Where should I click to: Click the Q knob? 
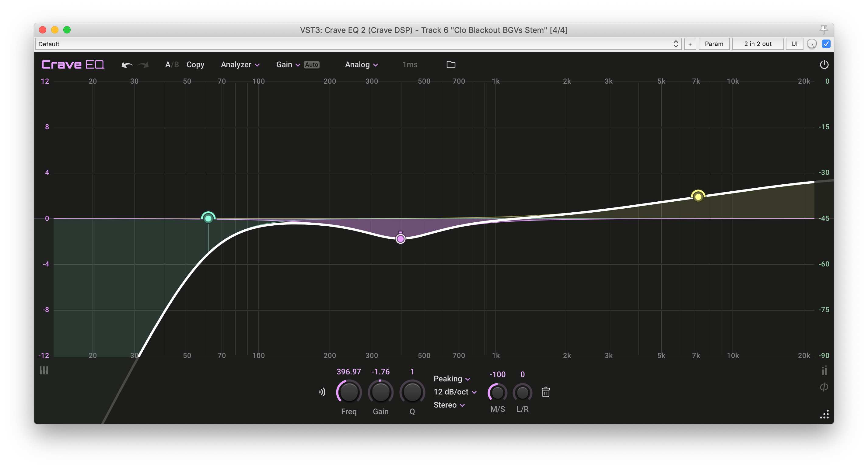coord(412,392)
